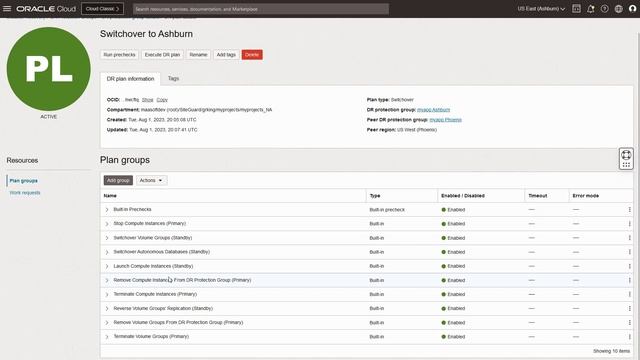Expand Terminate Volume Groups (Primary) group

pyautogui.click(x=107, y=337)
